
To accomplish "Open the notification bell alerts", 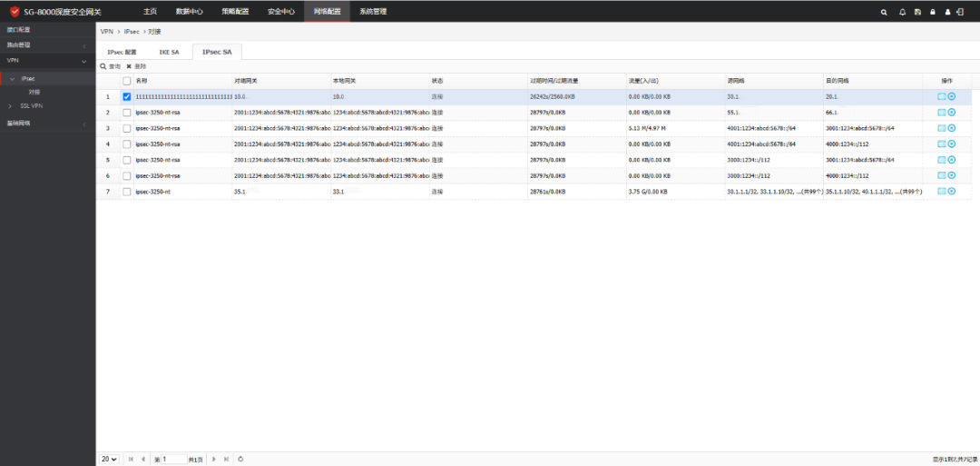I will (x=902, y=12).
